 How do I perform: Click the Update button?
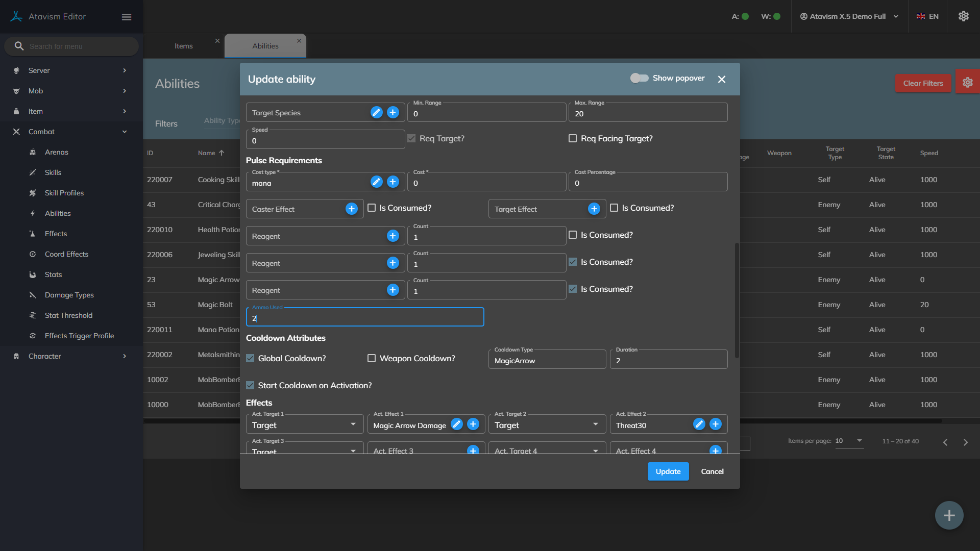[x=668, y=471]
